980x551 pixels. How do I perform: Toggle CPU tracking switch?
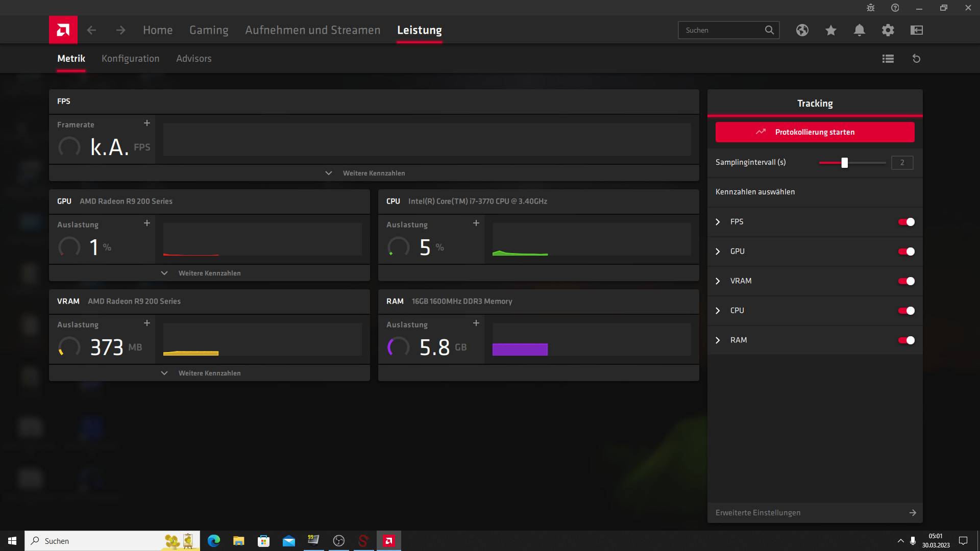coord(906,311)
